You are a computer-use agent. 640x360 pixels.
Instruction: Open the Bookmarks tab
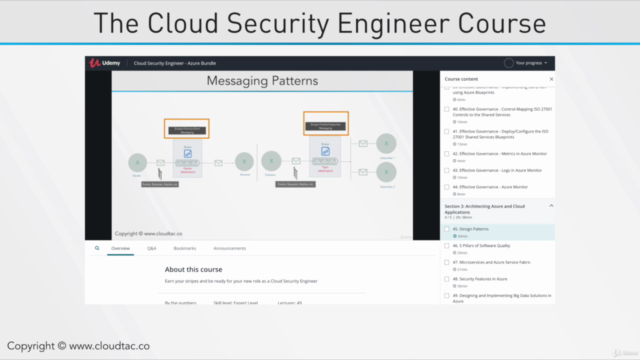click(x=185, y=248)
